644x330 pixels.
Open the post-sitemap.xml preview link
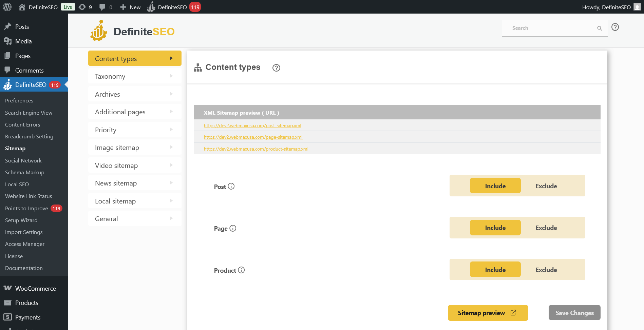[x=252, y=125]
